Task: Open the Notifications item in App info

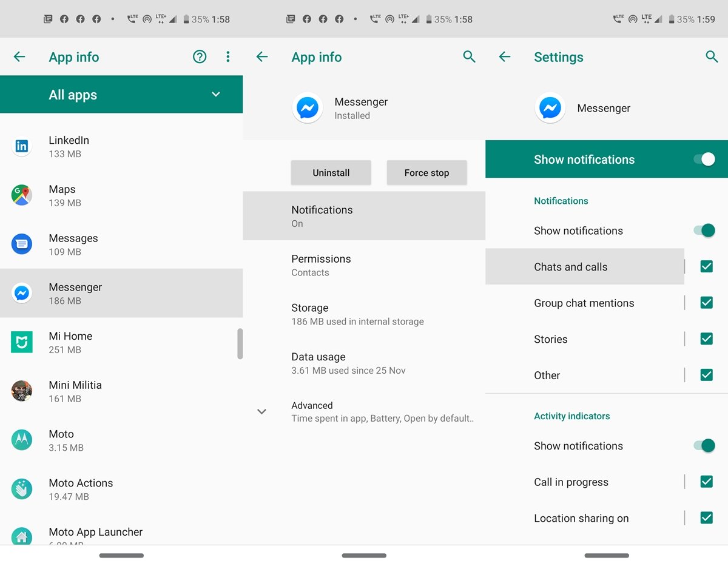Action: (364, 216)
